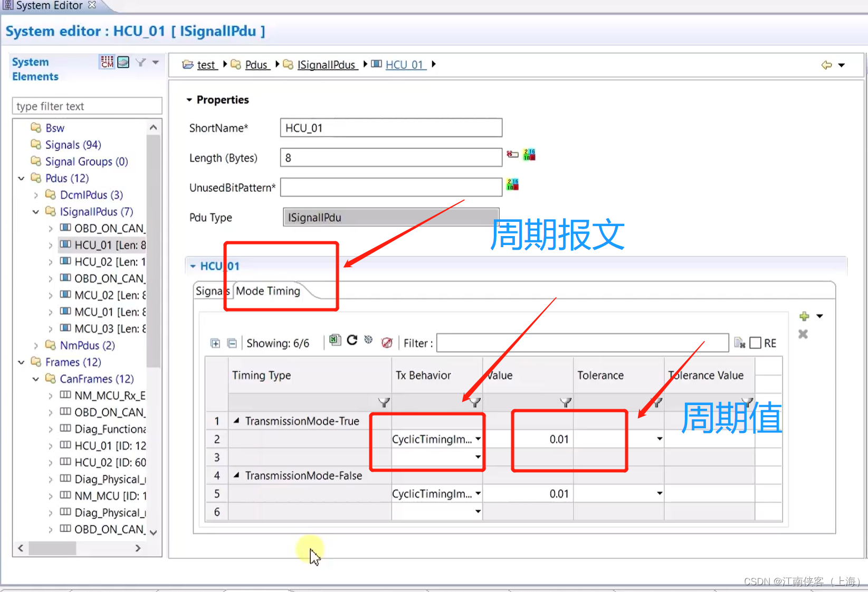Click the stacked-layers icon beside System Elements

(x=123, y=62)
